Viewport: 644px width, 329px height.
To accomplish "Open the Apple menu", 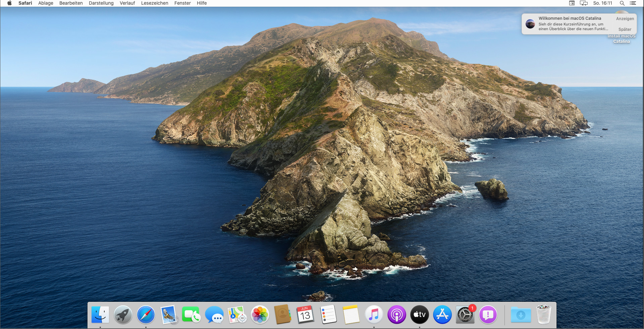I will click(9, 3).
